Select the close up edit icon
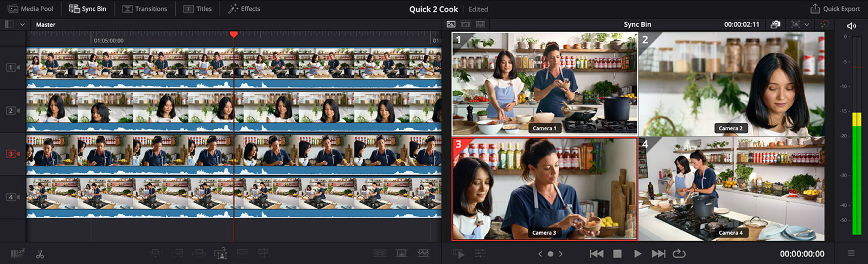Viewport: 868px width, 264px height. 220,254
